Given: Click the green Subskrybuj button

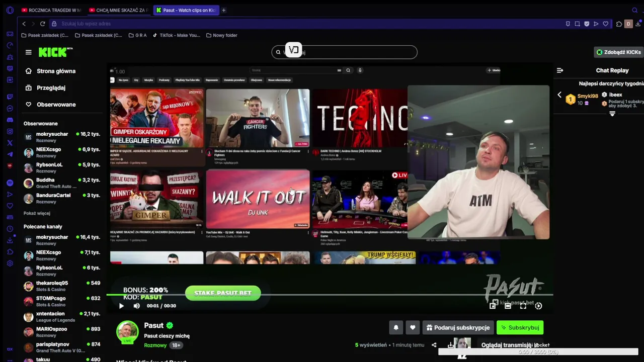Looking at the screenshot, I should click(x=520, y=327).
